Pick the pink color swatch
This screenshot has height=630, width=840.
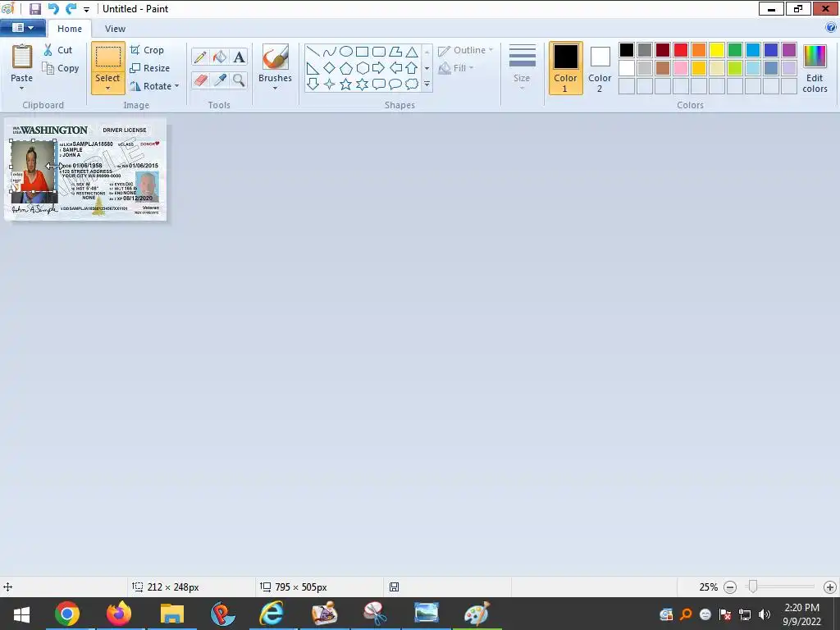click(681, 68)
